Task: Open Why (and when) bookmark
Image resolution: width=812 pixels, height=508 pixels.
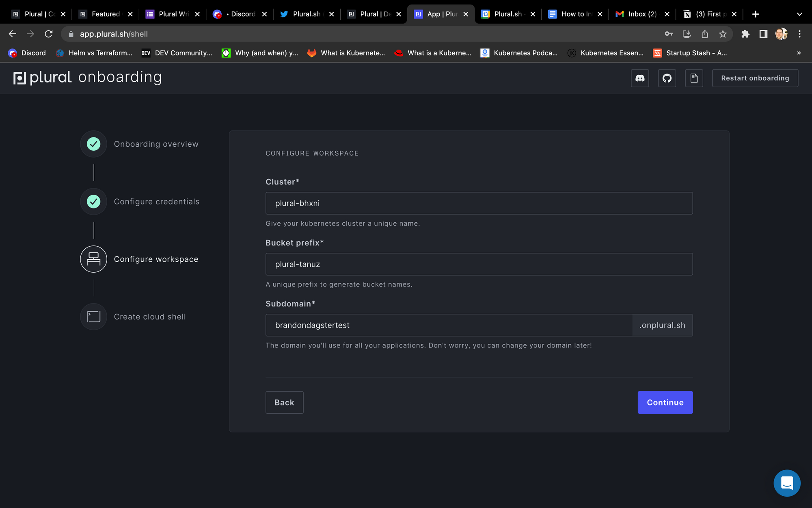Action: click(260, 53)
